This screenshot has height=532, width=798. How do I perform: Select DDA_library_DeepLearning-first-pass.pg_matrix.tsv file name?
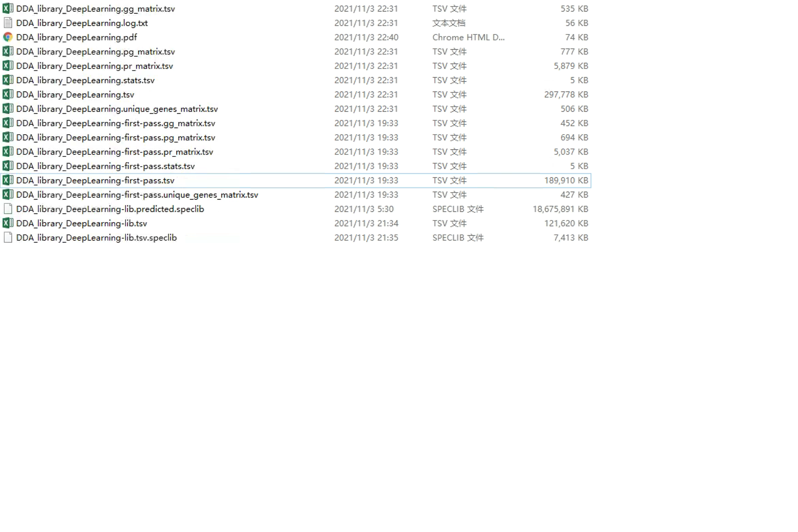pyautogui.click(x=116, y=138)
